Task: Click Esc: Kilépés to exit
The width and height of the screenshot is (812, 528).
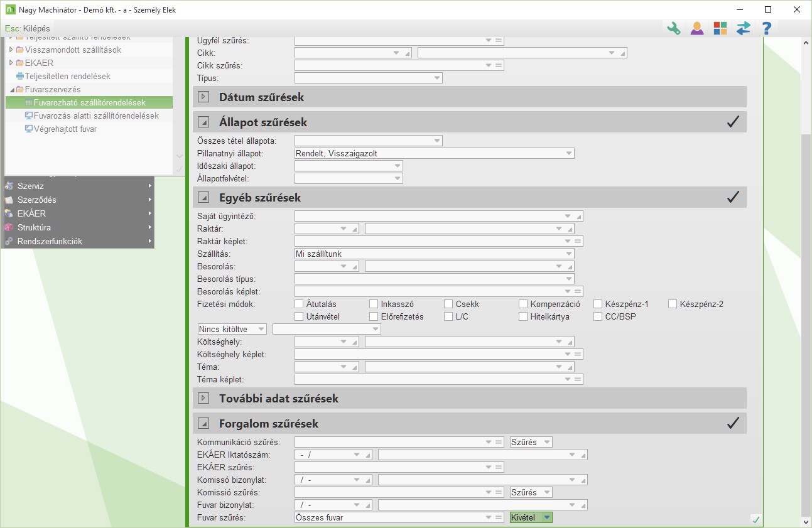Action: coord(28,28)
